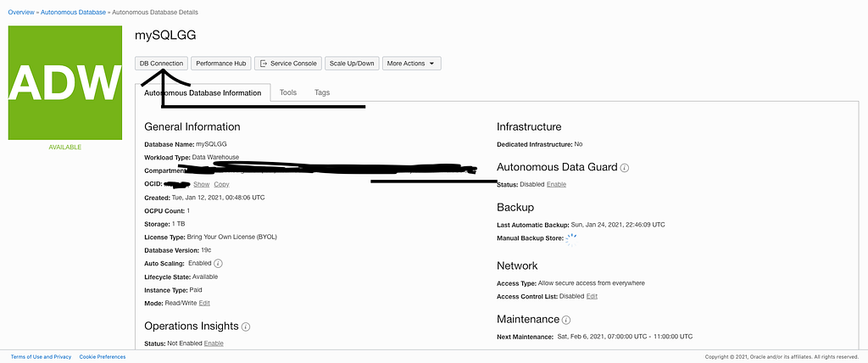This screenshot has height=363, width=868.
Task: Switch to the Tags tab
Action: (x=321, y=92)
